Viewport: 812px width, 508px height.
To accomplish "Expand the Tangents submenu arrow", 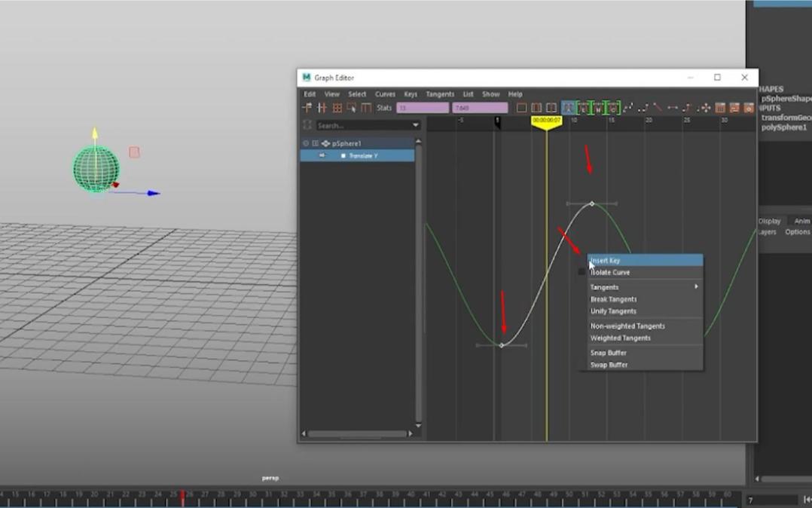I will point(696,286).
